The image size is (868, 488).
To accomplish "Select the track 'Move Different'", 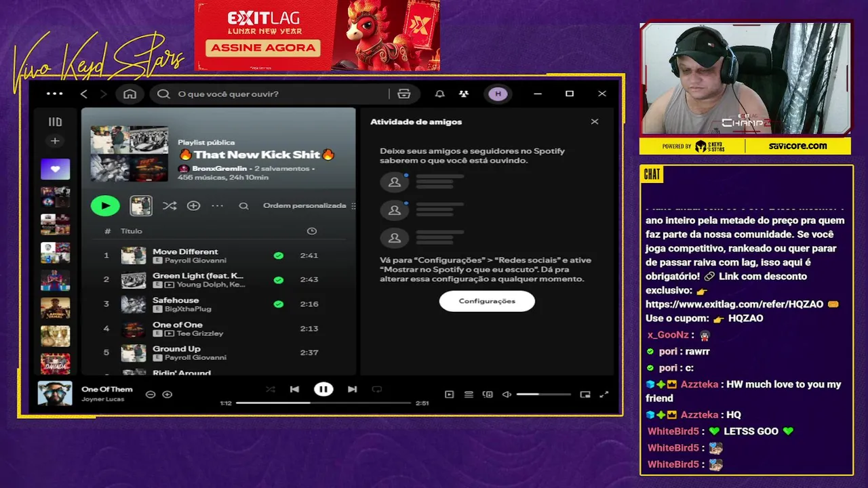I will [218, 256].
